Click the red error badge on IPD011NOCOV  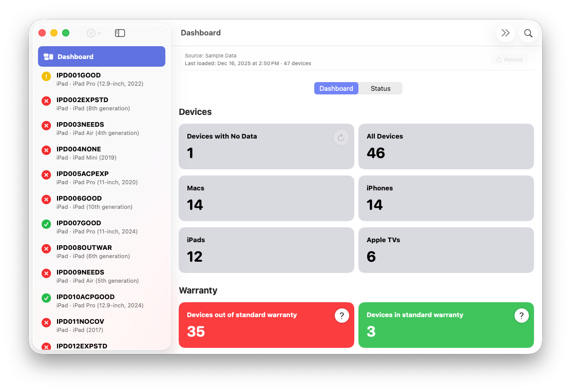click(46, 323)
